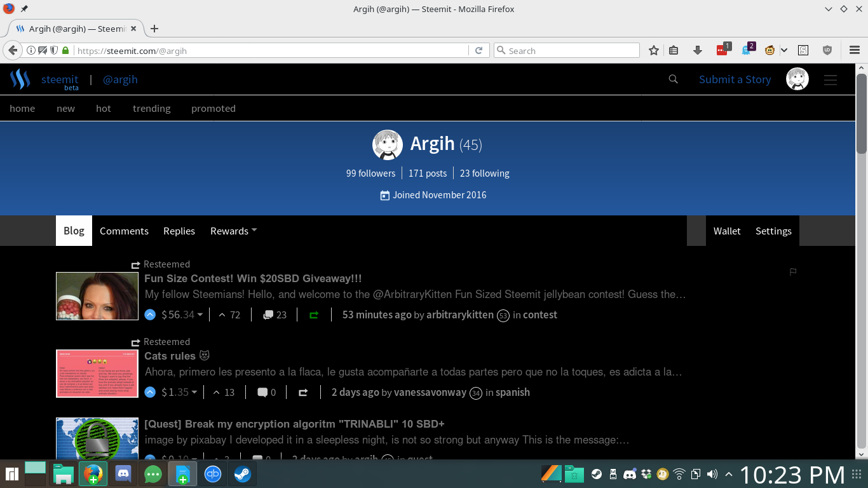Open the volume control in system tray
Viewport: 868px width, 488px height.
coord(712,474)
